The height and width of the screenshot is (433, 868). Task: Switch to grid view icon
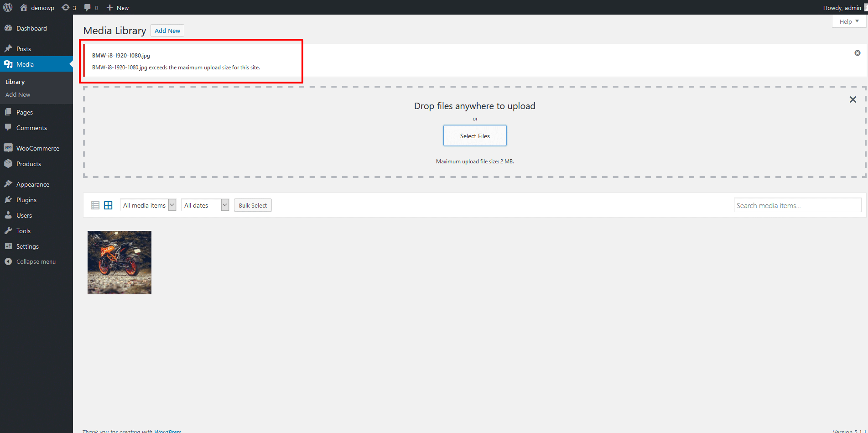tap(108, 205)
